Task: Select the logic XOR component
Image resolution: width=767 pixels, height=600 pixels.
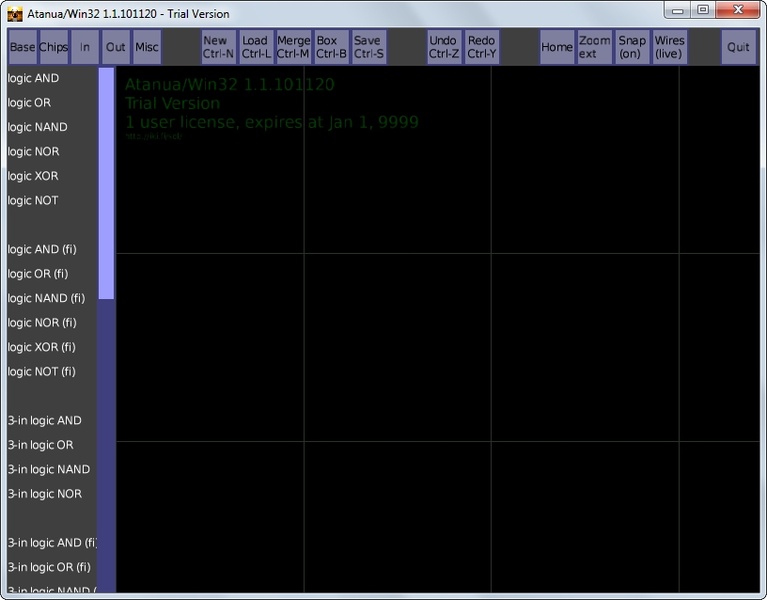Action: (33, 176)
